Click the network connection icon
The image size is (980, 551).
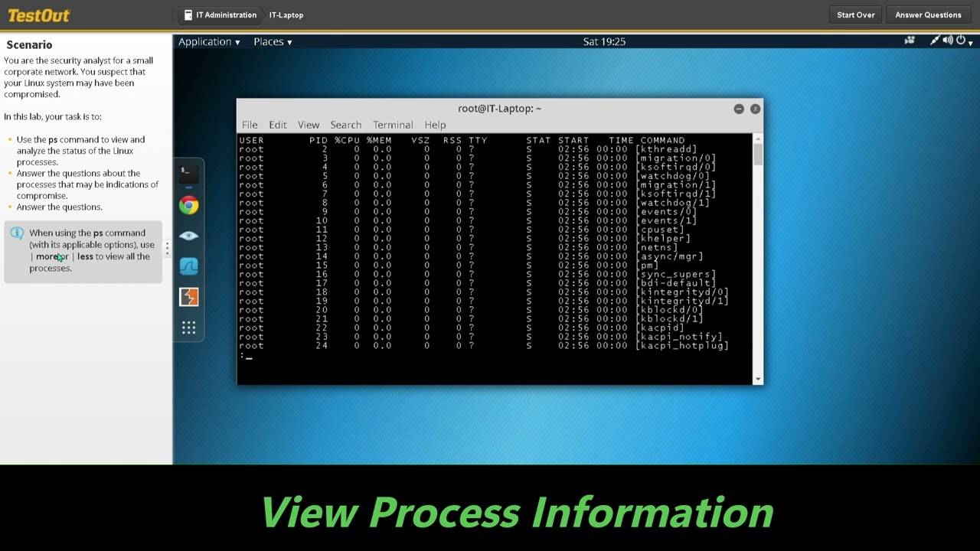point(935,41)
